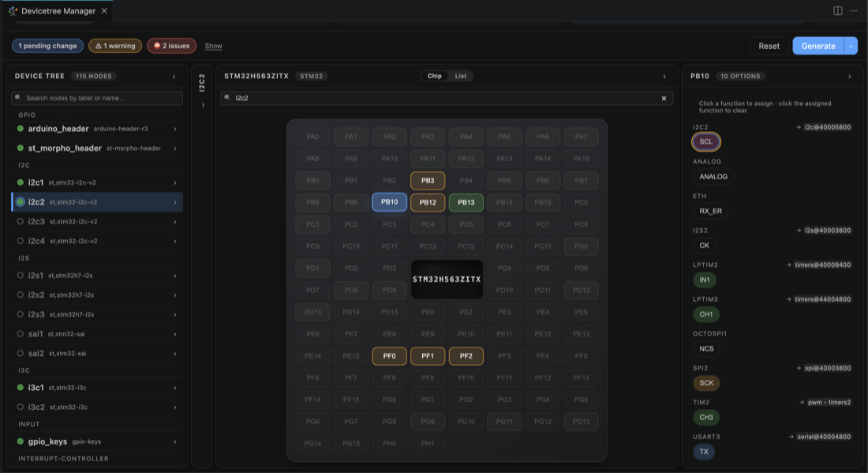Follow the timers@40009400 node link
Image resolution: width=868 pixels, height=473 pixels.
(x=822, y=265)
